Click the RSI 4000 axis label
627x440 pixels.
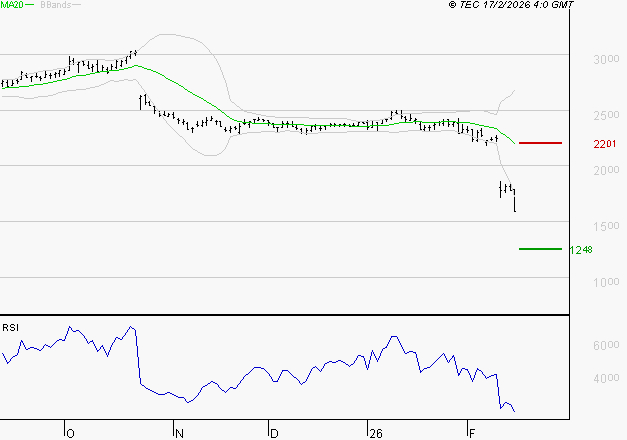tap(606, 378)
